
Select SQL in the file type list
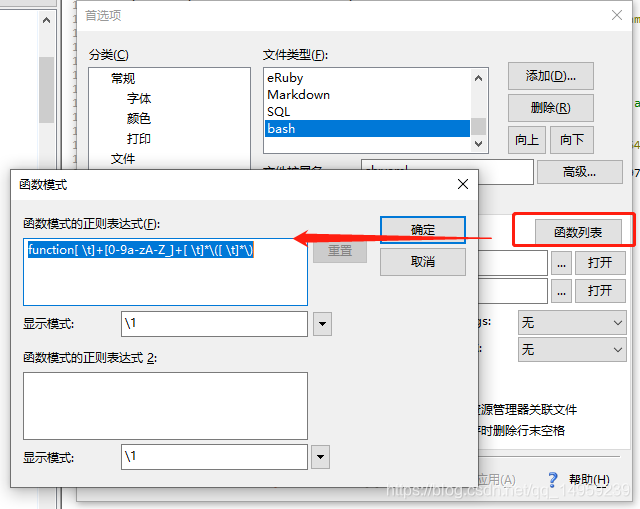pos(367,112)
